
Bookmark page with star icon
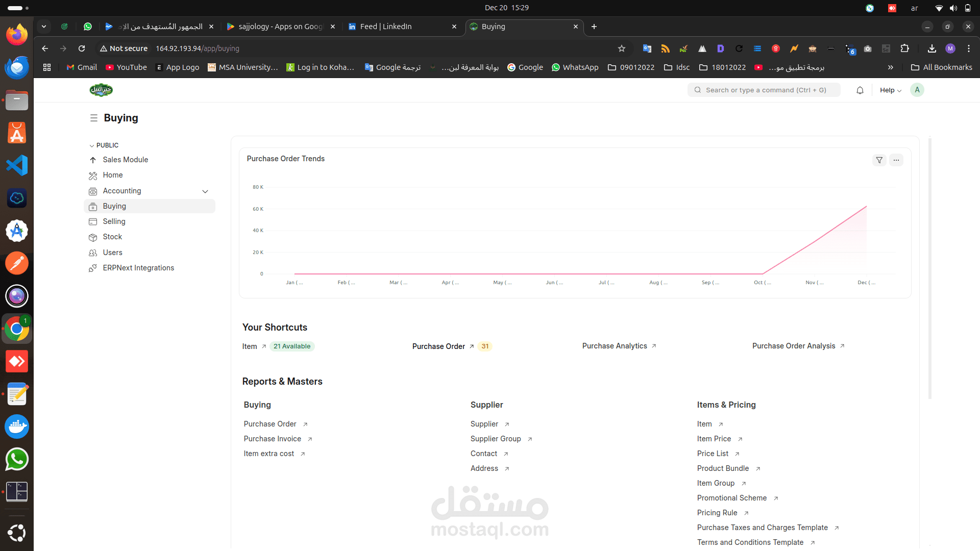[x=621, y=48]
